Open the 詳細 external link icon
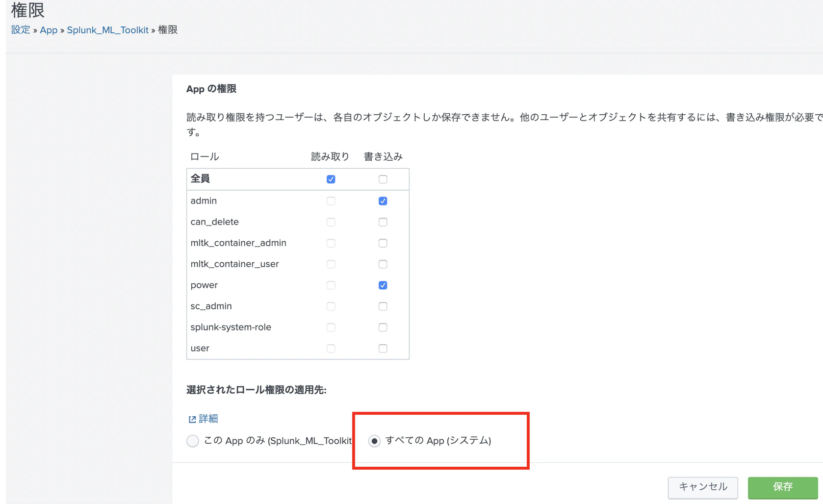The width and height of the screenshot is (823, 504). (192, 419)
